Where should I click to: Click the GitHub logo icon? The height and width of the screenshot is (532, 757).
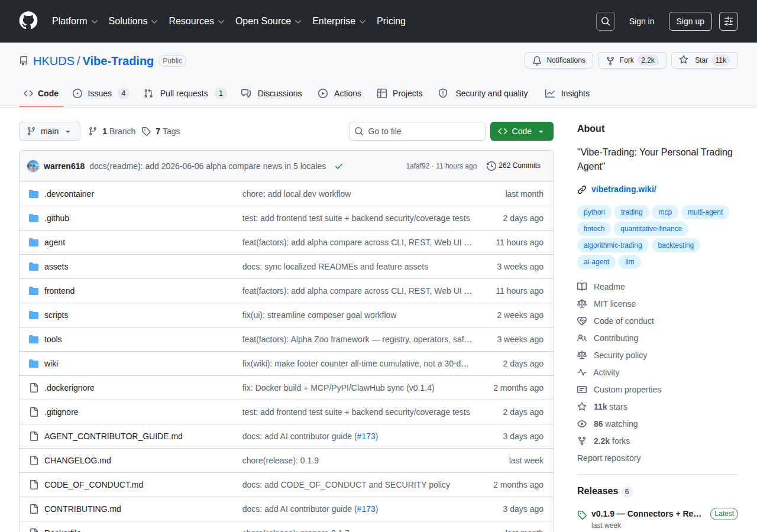click(x=28, y=21)
